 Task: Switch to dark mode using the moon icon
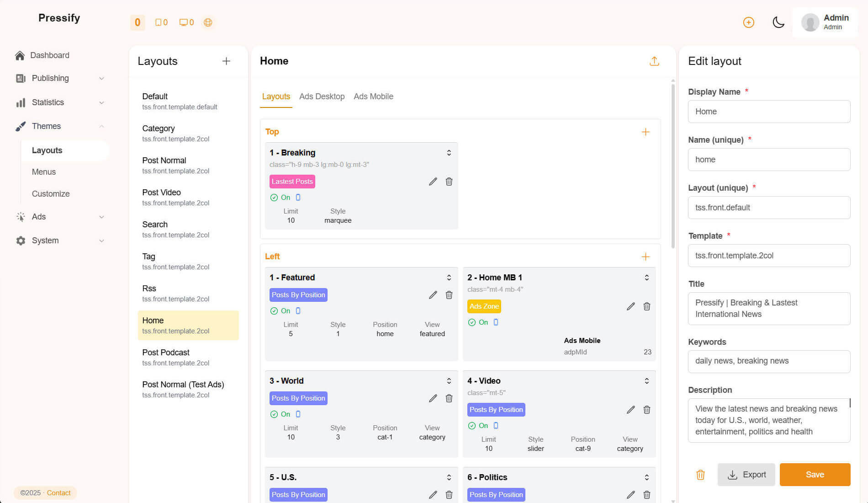tap(778, 22)
